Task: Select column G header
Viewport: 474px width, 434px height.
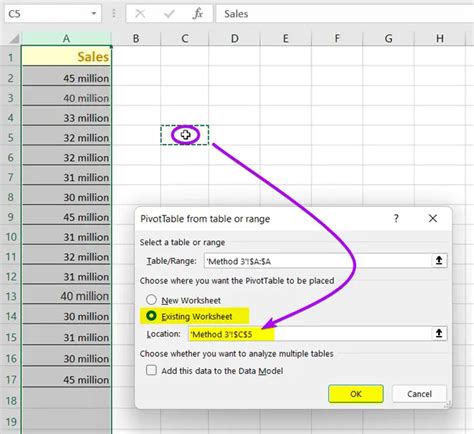Action: click(388, 39)
